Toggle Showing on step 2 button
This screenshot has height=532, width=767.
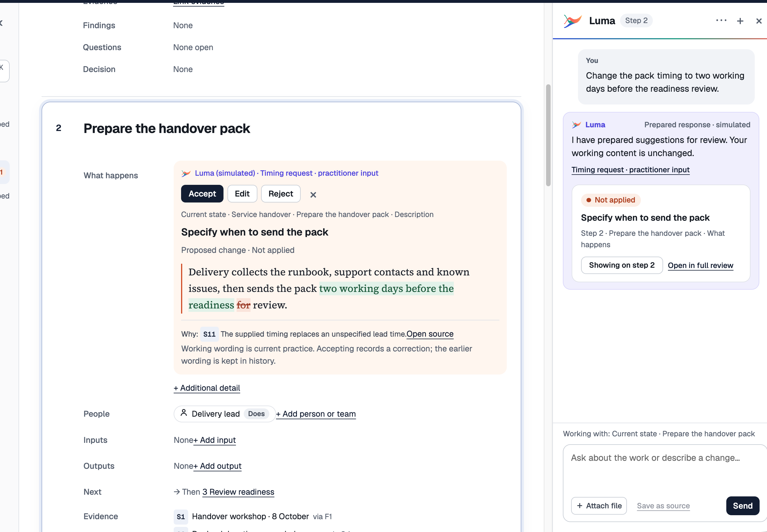(x=622, y=265)
